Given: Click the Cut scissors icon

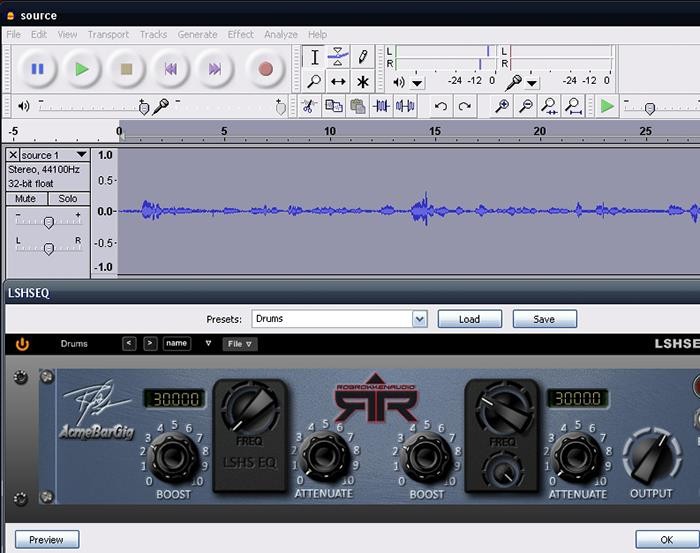Looking at the screenshot, I should (x=309, y=106).
